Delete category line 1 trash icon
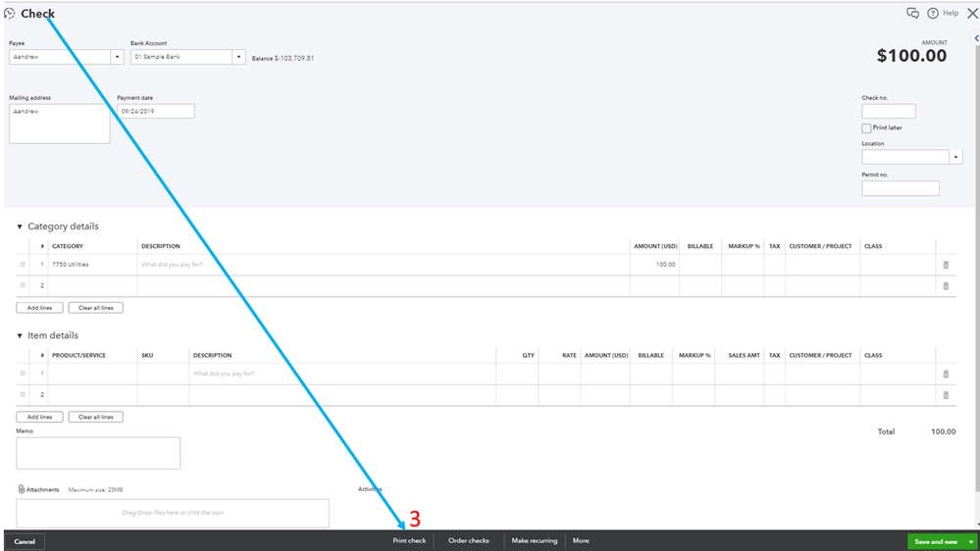980x551 pixels. tap(946, 265)
